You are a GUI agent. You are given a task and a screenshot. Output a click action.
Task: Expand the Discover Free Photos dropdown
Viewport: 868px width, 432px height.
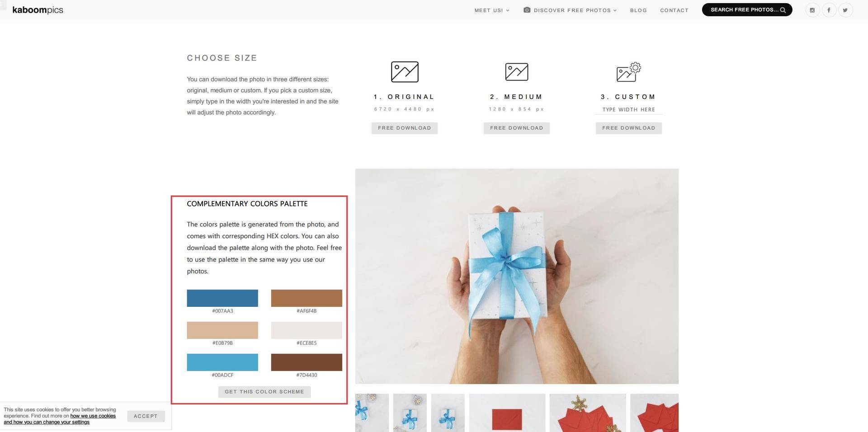pos(570,10)
